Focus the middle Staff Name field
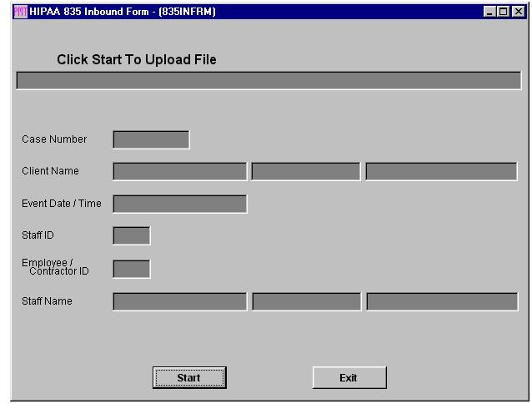The height and width of the screenshot is (404, 532). click(306, 301)
